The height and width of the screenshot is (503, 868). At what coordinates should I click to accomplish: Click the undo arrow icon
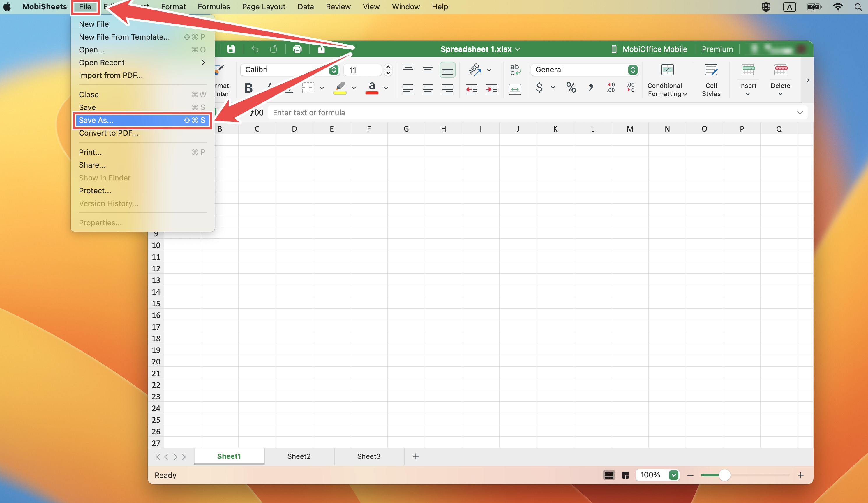coord(255,49)
